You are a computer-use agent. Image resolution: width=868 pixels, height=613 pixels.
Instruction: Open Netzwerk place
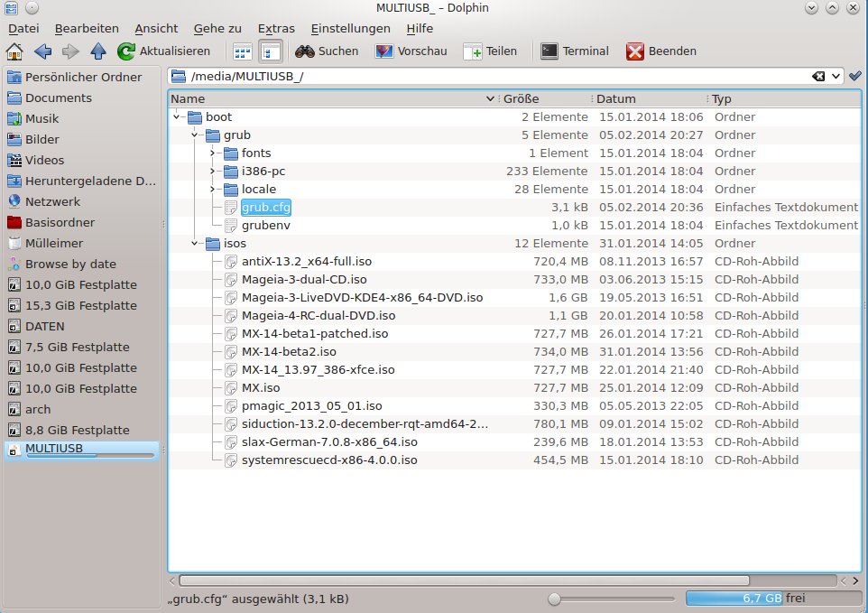[82, 201]
